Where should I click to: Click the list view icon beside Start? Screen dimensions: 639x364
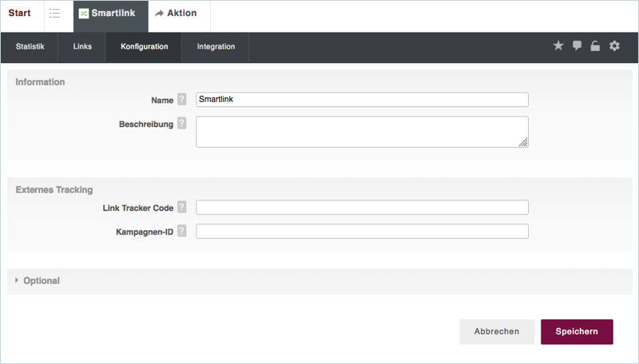click(54, 14)
